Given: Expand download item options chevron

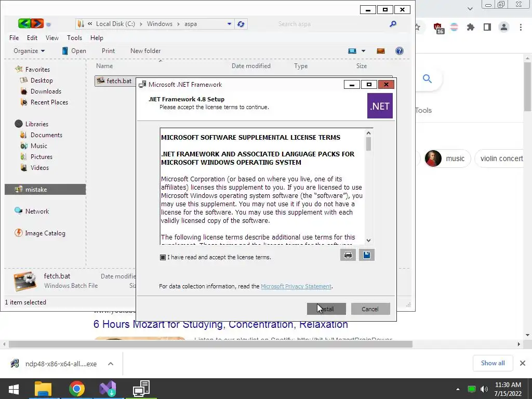Looking at the screenshot, I should 111,364.
